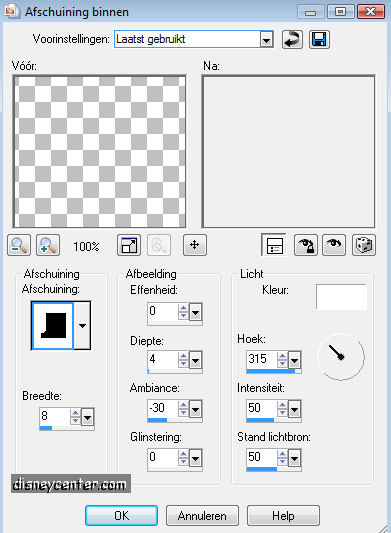The width and height of the screenshot is (391, 533).
Task: Adjust Hoek using its spinner arrows
Action: click(x=282, y=360)
